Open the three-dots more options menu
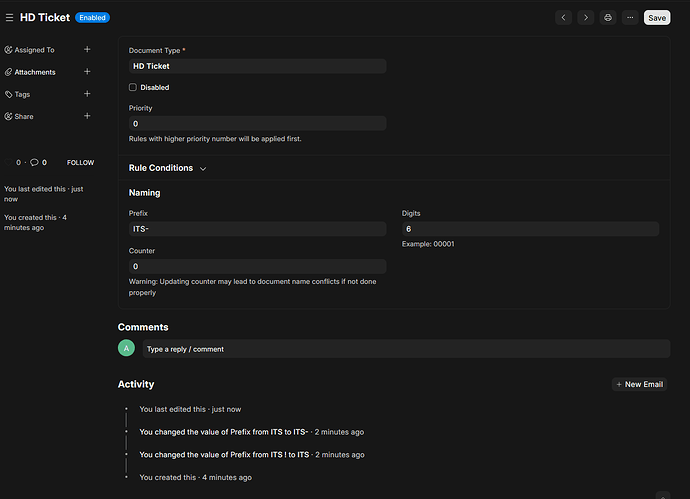The width and height of the screenshot is (690, 499). click(x=629, y=18)
